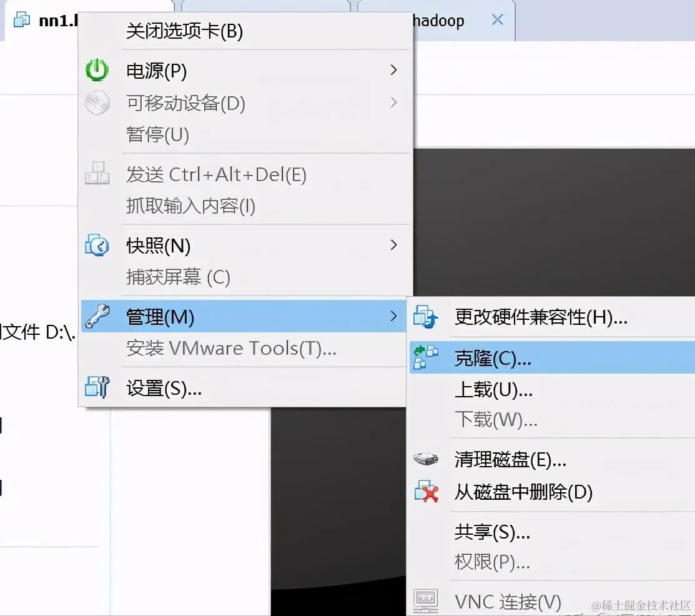
Task: Click the clone icon beside 克隆(C)
Action: coord(426,357)
